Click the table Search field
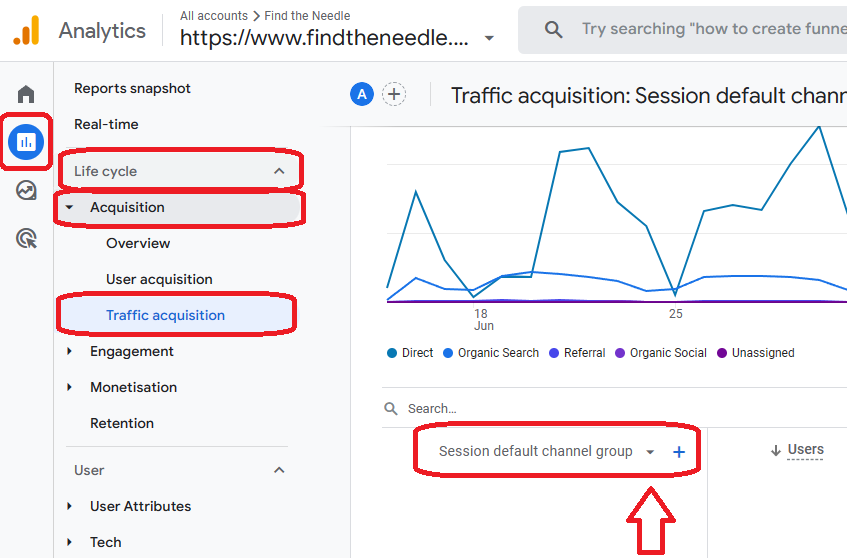The height and width of the screenshot is (558, 847). pos(500,409)
